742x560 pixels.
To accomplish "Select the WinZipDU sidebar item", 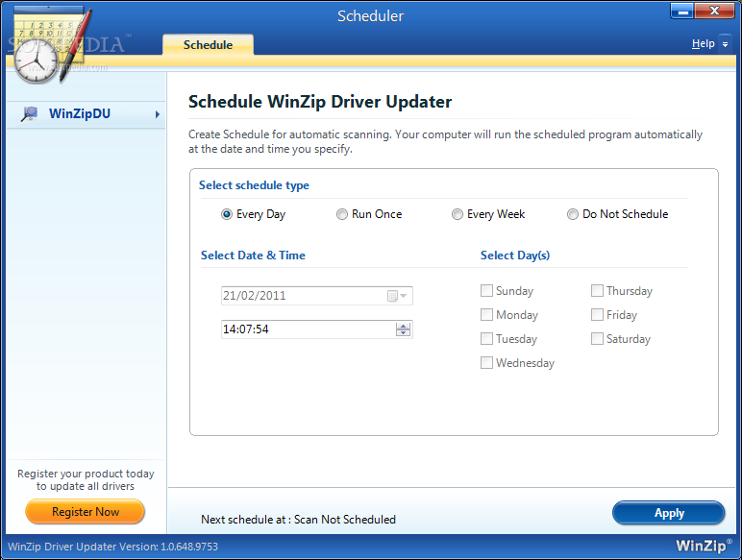I will (87, 114).
